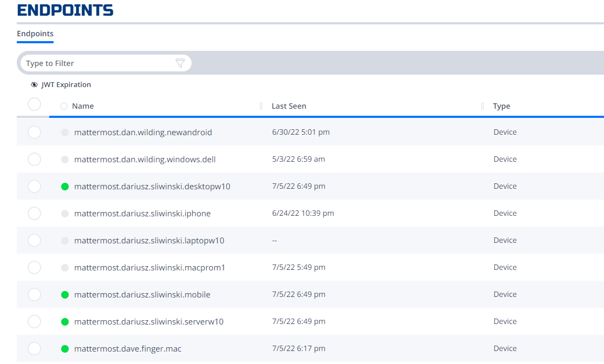Click the green status dot for mattermost.dave.finger.mac
604x364 pixels.
point(65,349)
